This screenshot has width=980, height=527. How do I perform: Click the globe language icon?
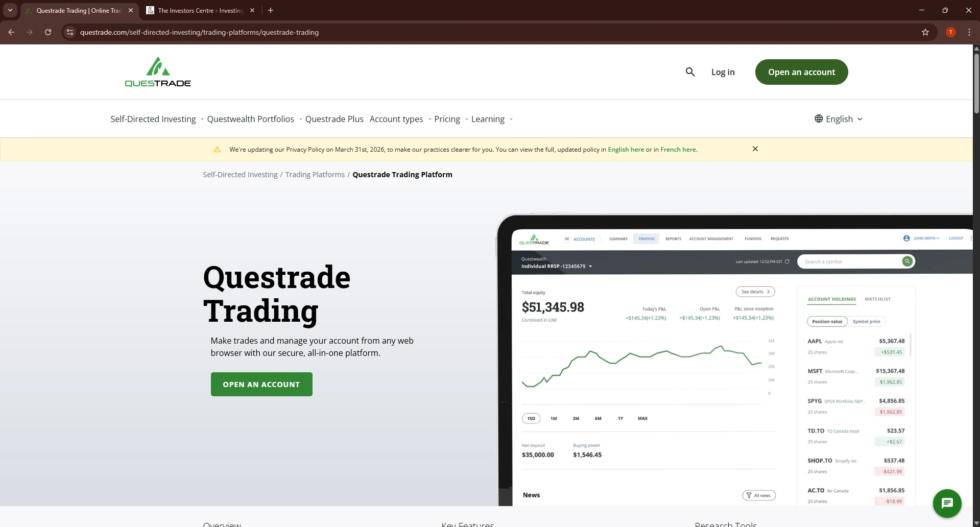(819, 118)
